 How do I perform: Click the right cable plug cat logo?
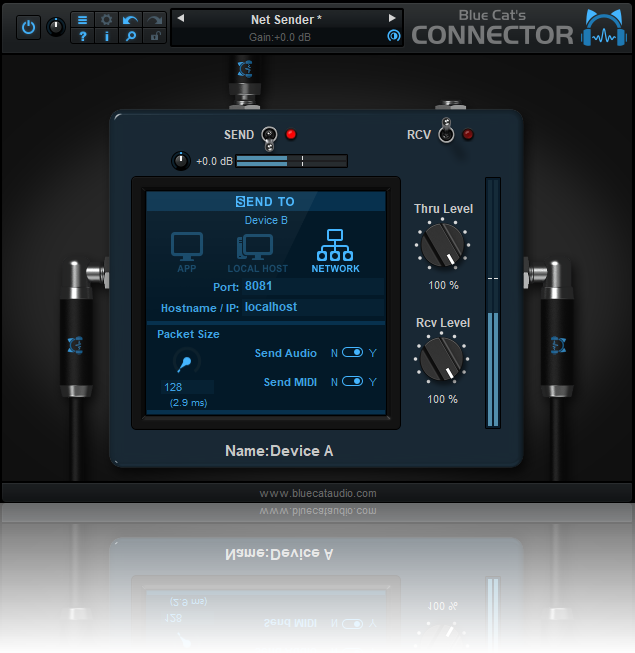click(558, 345)
